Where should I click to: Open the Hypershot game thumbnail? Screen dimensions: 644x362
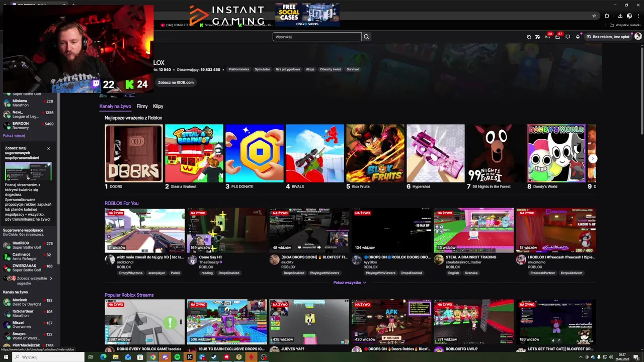tap(435, 153)
